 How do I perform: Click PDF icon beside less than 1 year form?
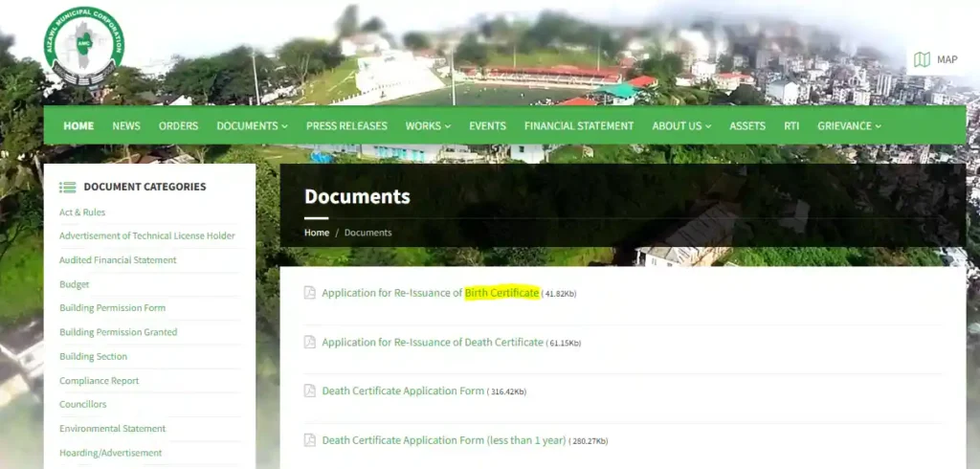pyautogui.click(x=309, y=440)
